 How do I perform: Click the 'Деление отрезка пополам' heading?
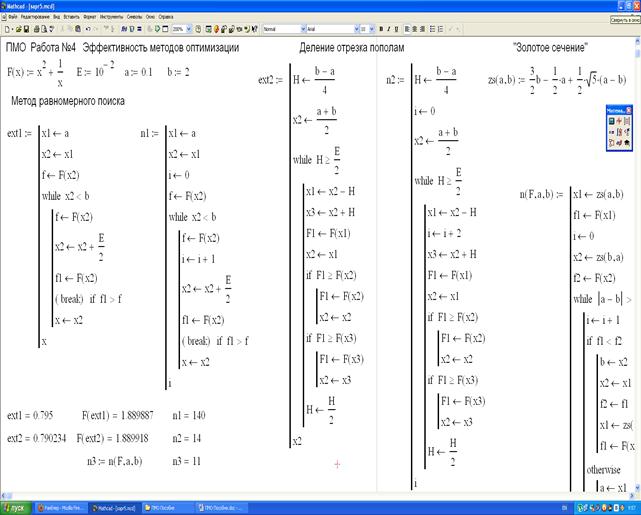point(352,48)
